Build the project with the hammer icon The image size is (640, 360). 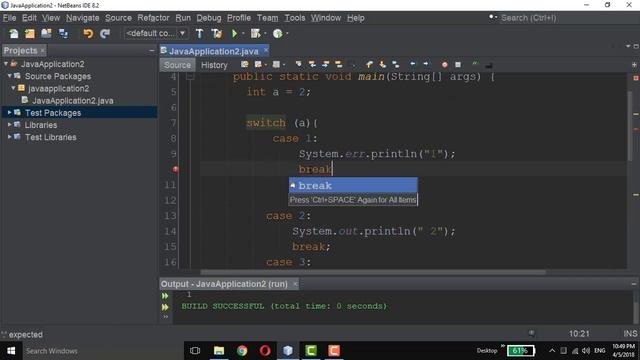199,33
